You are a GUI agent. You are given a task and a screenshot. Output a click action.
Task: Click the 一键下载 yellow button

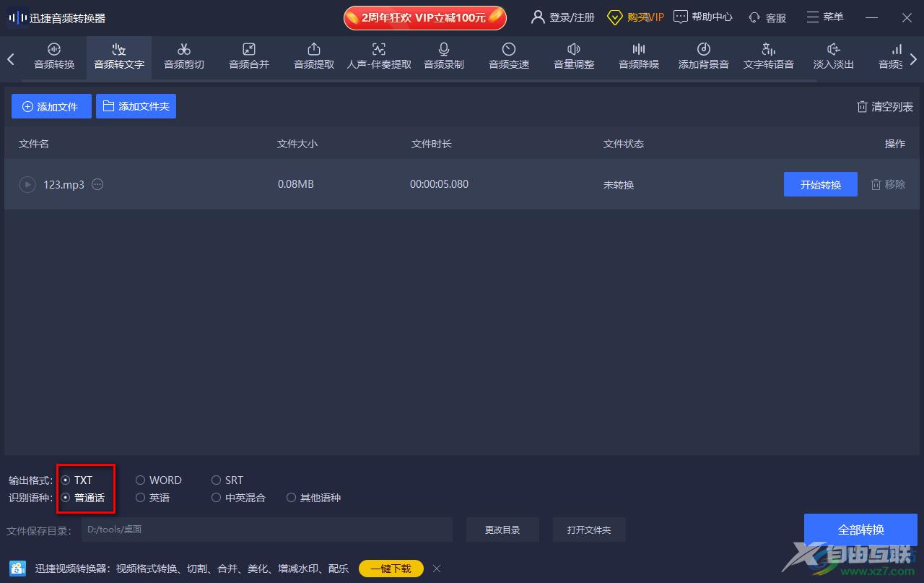pyautogui.click(x=391, y=569)
